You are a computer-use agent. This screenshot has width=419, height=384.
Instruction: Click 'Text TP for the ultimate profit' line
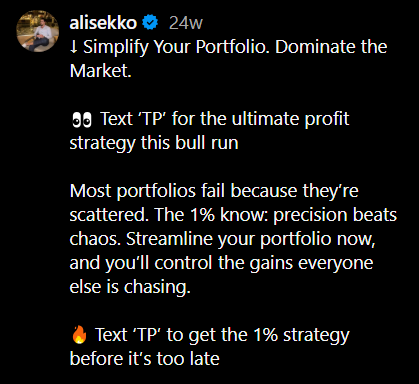[x=225, y=119]
